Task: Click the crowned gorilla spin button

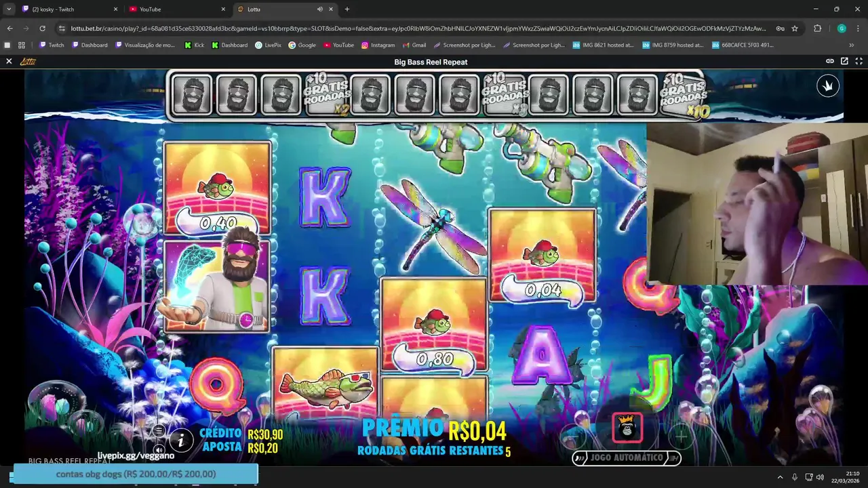Action: click(627, 428)
